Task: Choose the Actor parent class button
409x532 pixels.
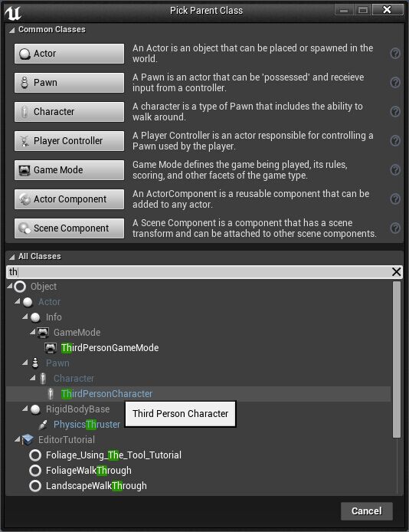Action: coord(69,54)
